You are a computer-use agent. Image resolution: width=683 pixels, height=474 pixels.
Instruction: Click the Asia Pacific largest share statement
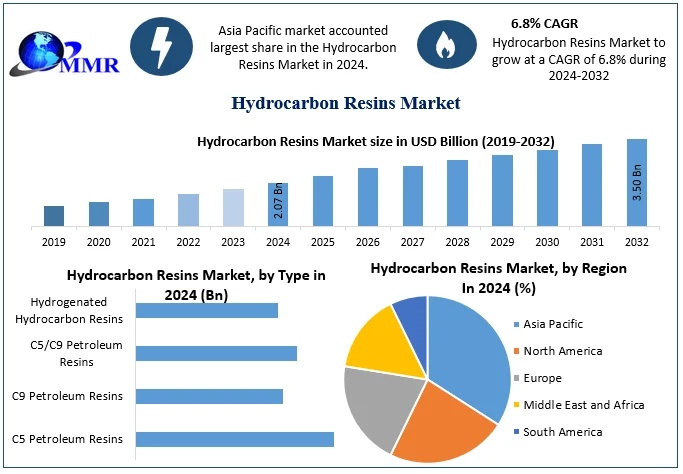[x=303, y=47]
